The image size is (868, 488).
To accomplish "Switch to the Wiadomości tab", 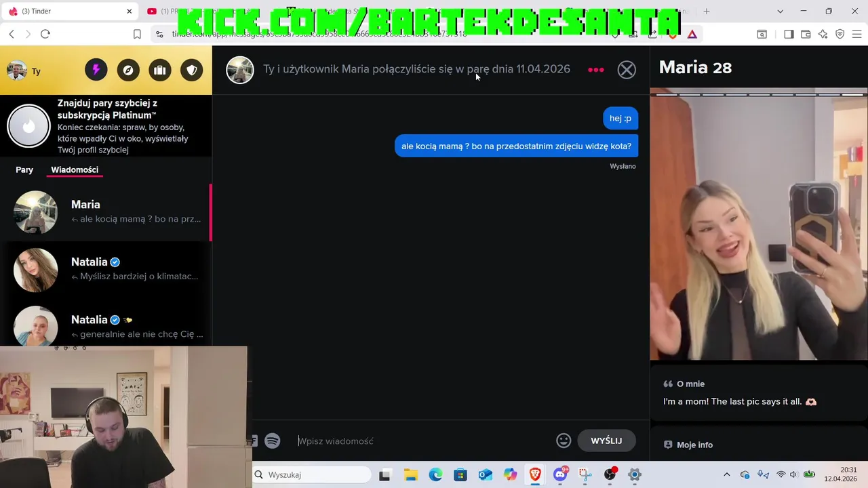I will coord(75,169).
